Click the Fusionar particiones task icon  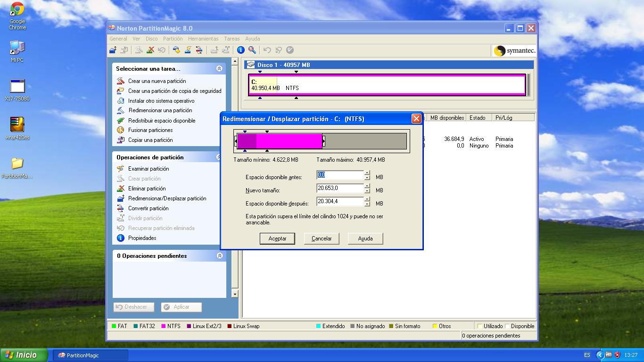point(122,130)
